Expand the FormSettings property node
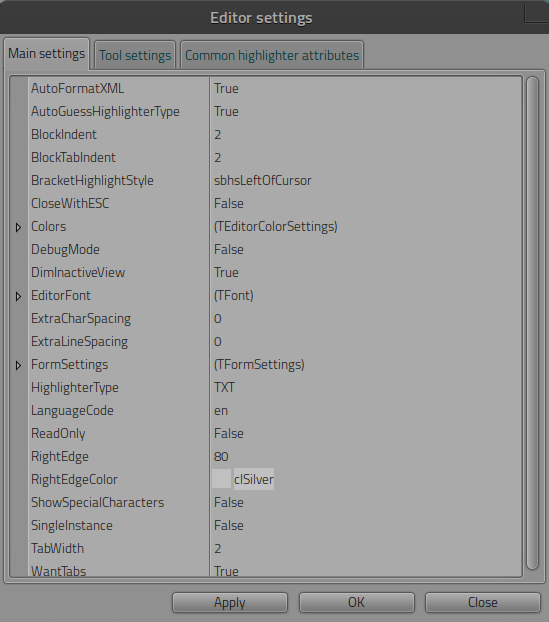 (18, 365)
